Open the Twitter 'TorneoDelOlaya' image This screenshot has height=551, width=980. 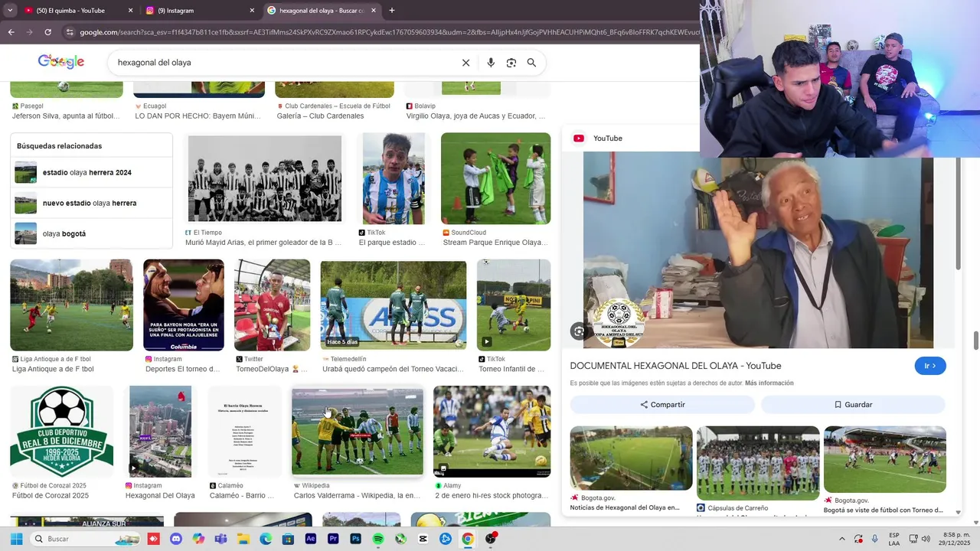point(273,305)
